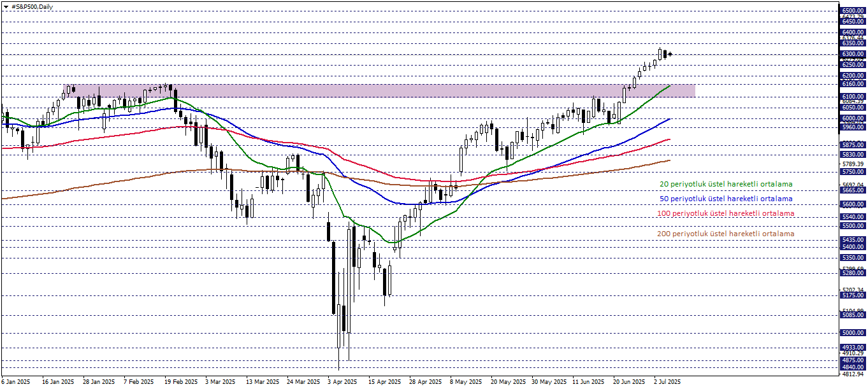Click the 5750.00 price level label
Image resolution: width=868 pixels, height=389 pixels.
pos(852,172)
